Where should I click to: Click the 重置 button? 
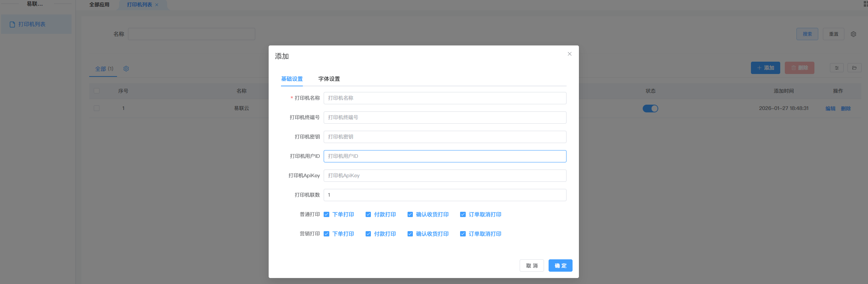[833, 34]
